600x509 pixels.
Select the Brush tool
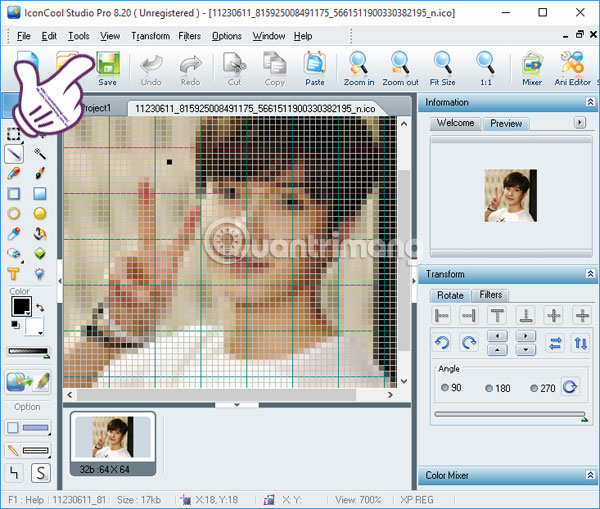click(39, 173)
